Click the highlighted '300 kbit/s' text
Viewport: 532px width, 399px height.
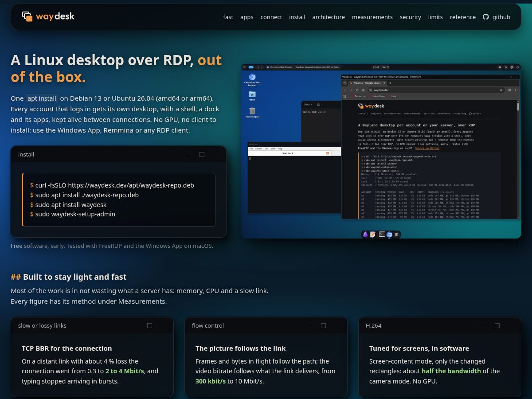tap(211, 381)
